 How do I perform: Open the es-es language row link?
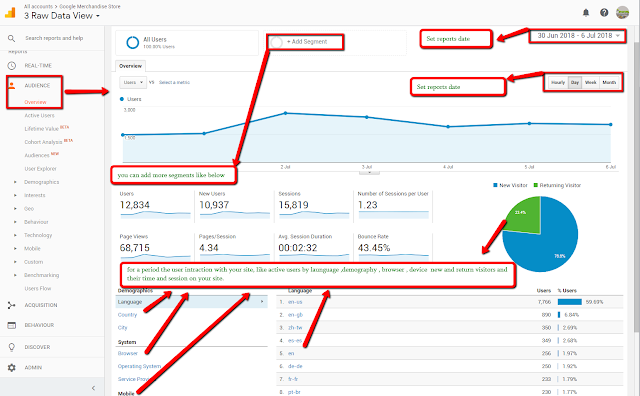295,340
